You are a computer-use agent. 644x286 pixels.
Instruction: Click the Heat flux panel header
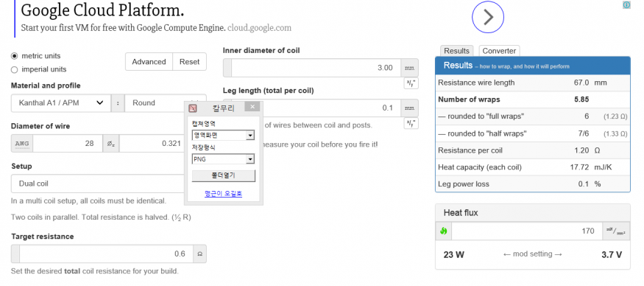(532, 213)
